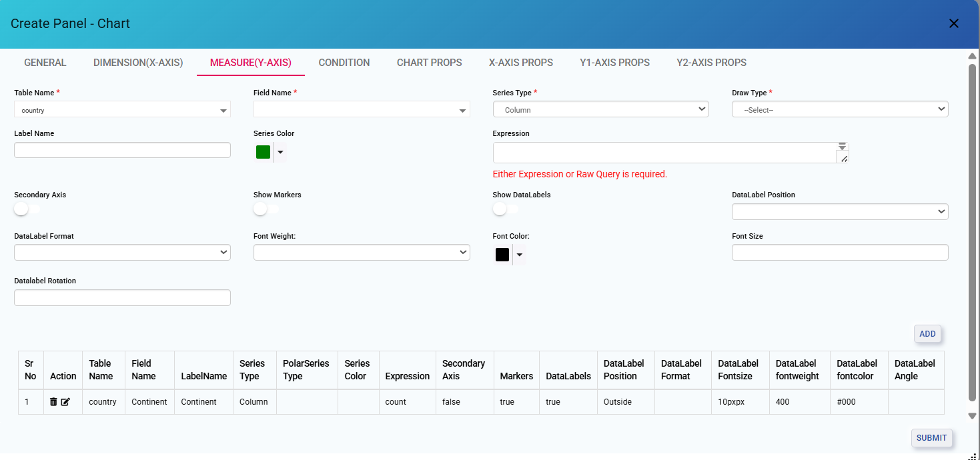The image size is (980, 460).
Task: Enable the Secondary Axis toggle
Action: 26,209
